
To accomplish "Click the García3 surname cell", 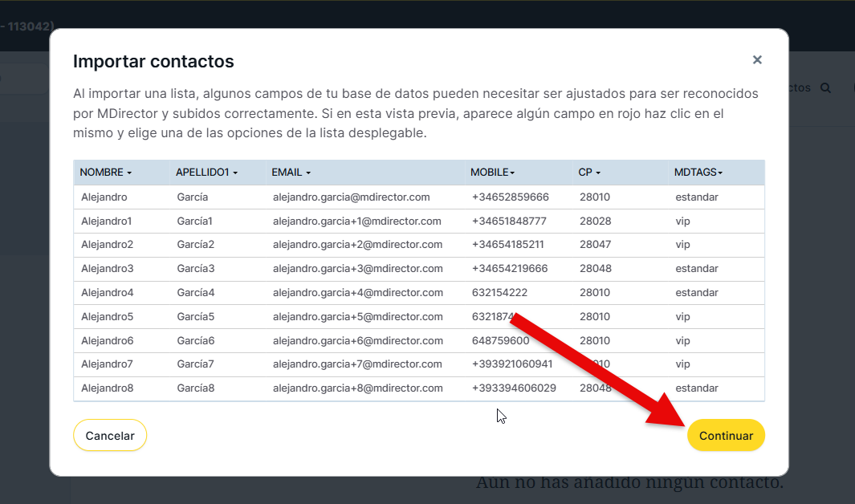I will (x=196, y=269).
